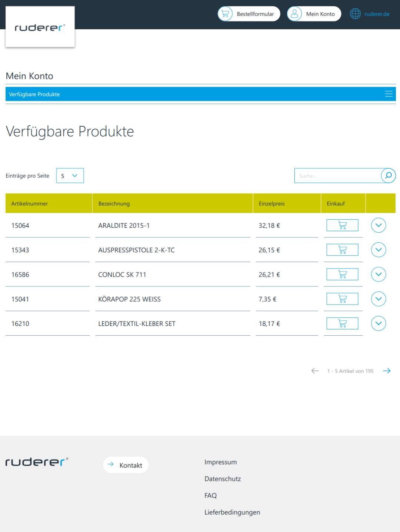Click product name AUSPRESSPISTOLE 2-K-TC

(x=136, y=250)
